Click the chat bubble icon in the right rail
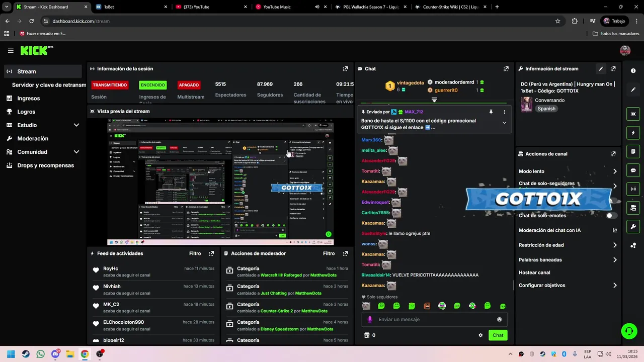Screen dimensions: 644x362 [x=633, y=170]
